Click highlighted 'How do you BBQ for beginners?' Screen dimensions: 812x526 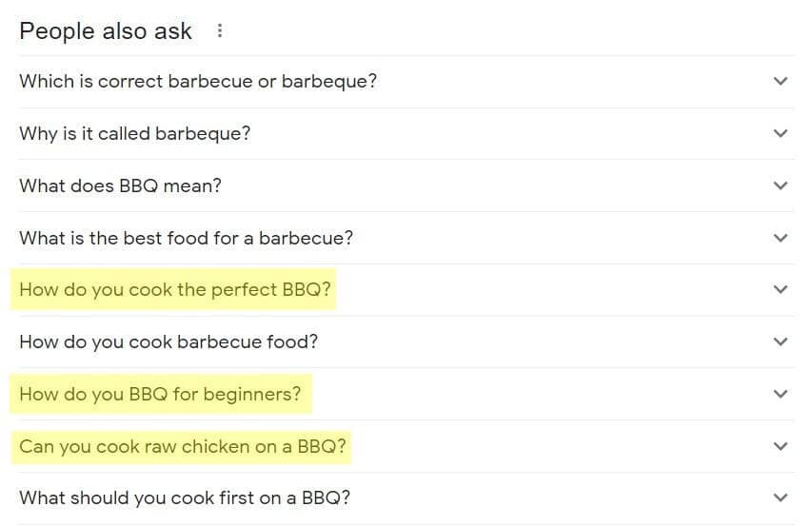coord(159,394)
